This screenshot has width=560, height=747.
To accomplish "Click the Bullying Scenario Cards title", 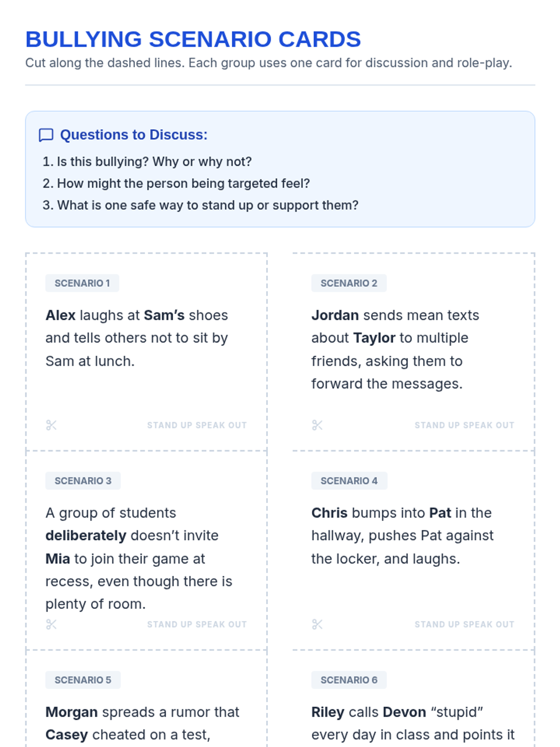I will 193,40.
